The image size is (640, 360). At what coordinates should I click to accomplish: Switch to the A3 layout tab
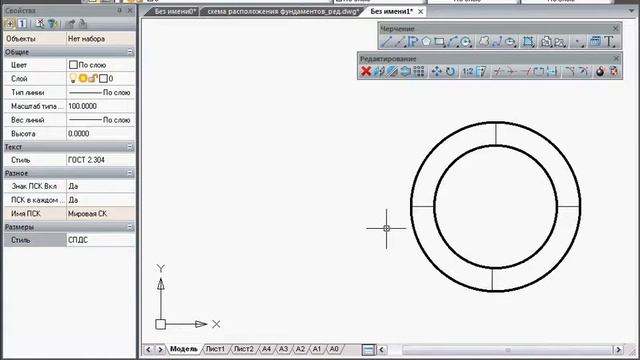(283, 349)
